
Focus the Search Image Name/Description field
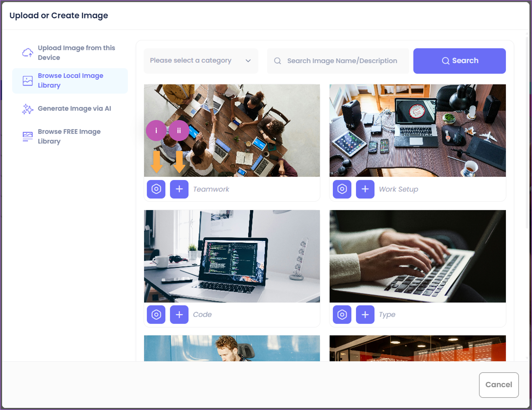pos(338,61)
